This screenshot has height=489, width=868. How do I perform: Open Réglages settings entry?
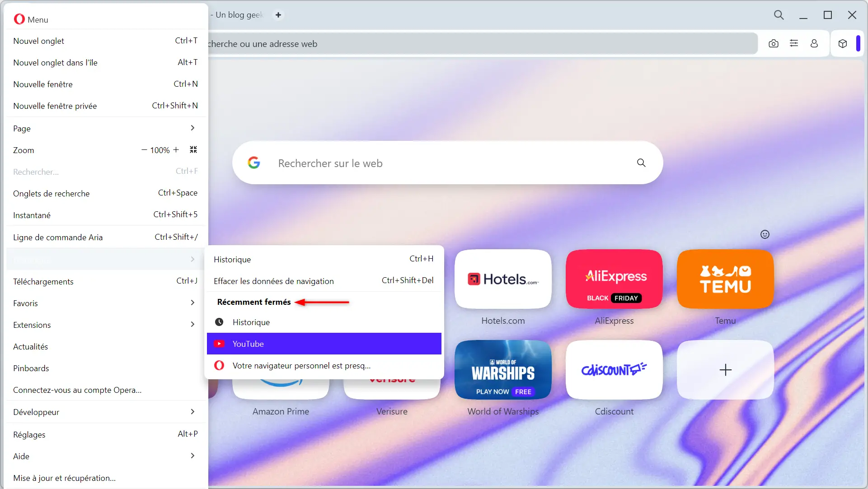(x=106, y=434)
